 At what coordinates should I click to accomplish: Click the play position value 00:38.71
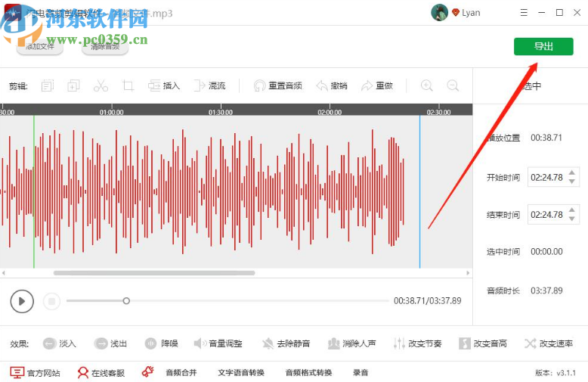tap(546, 138)
